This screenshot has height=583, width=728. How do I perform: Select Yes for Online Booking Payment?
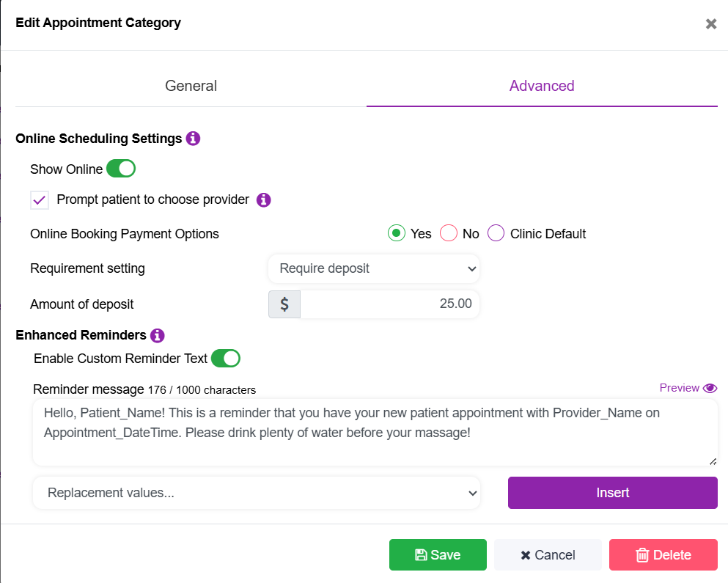pyautogui.click(x=397, y=234)
